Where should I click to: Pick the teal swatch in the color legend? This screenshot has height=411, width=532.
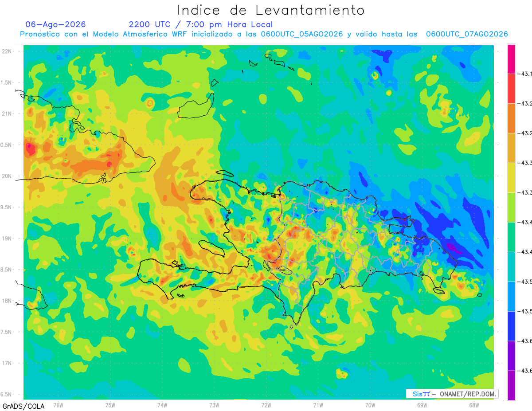(511, 266)
